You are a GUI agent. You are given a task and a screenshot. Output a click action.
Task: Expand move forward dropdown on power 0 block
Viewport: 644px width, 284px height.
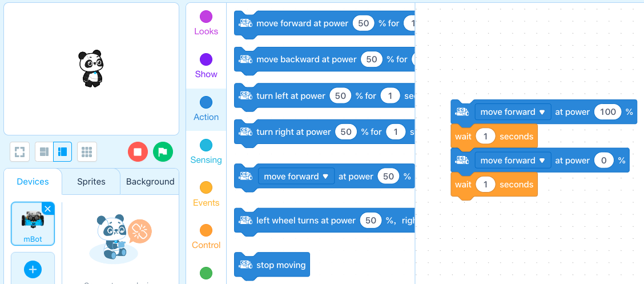513,161
